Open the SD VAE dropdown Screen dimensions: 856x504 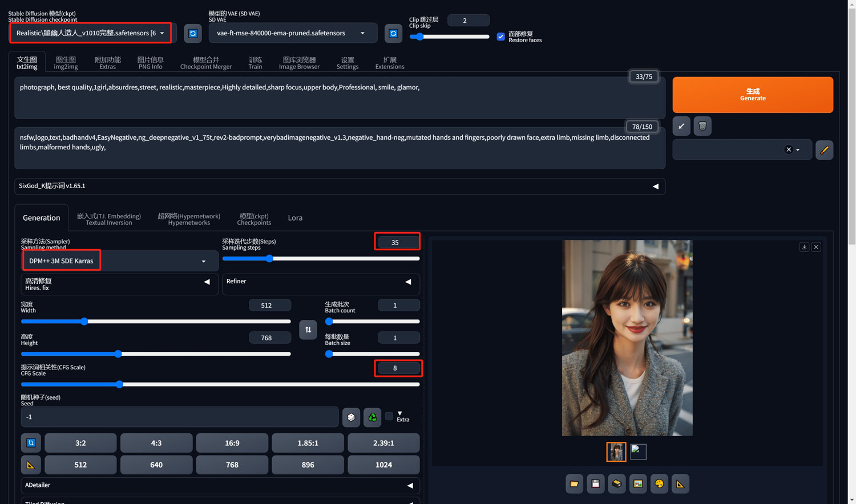pos(293,33)
